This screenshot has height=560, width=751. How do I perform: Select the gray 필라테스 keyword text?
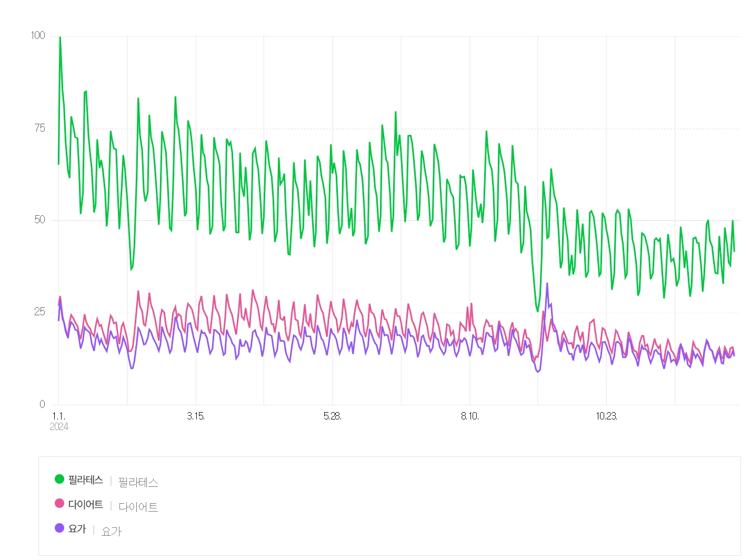138,482
